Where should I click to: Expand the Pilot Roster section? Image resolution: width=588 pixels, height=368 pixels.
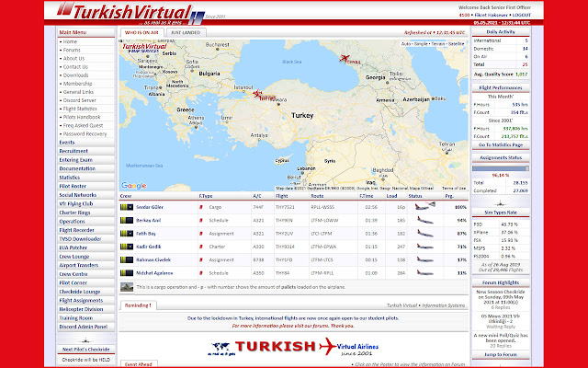(x=85, y=186)
